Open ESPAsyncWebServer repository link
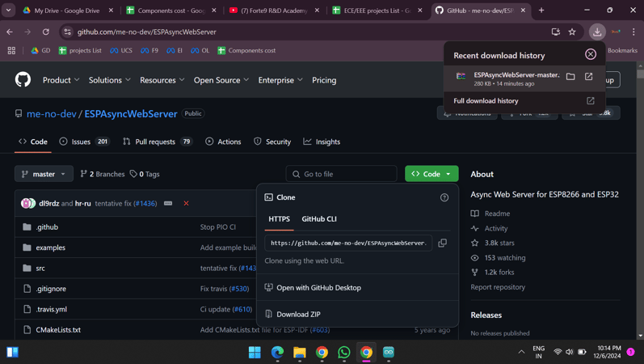The width and height of the screenshot is (644, 364). tap(131, 114)
